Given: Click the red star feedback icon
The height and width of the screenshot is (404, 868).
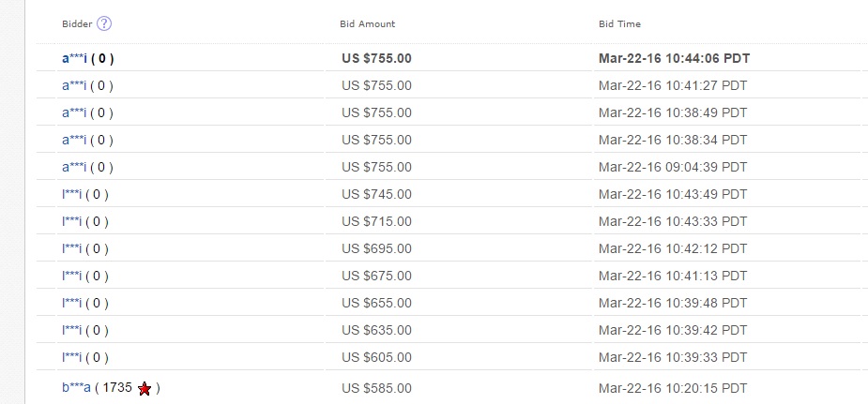Looking at the screenshot, I should click(x=145, y=388).
